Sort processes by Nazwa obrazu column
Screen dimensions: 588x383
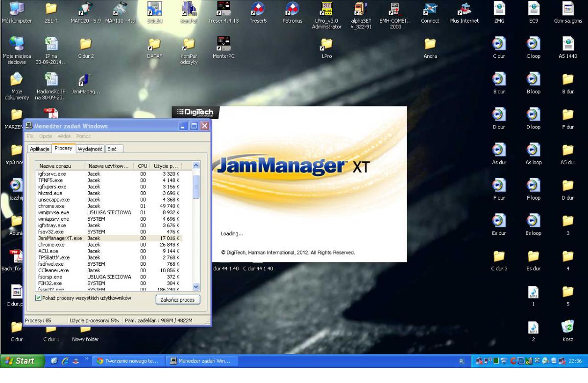pyautogui.click(x=59, y=166)
